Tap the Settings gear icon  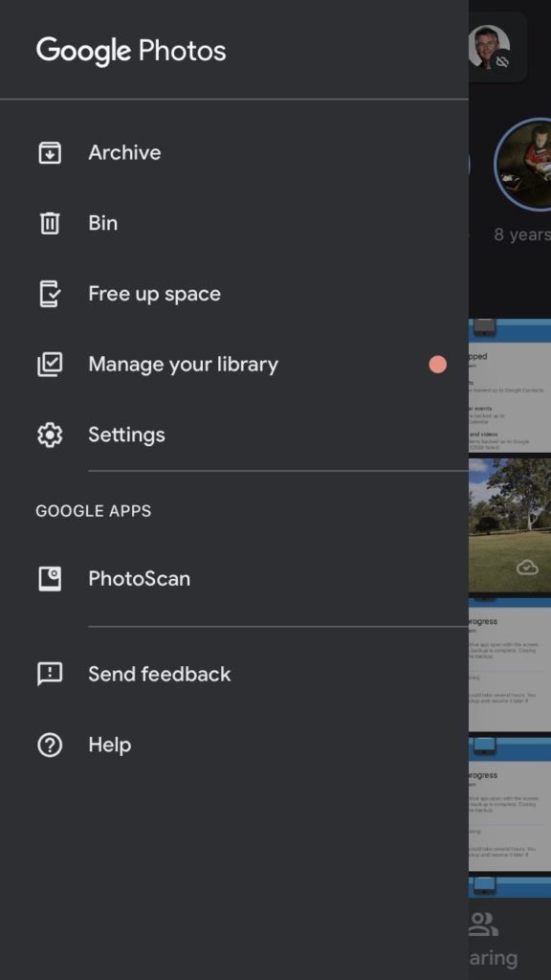[50, 435]
